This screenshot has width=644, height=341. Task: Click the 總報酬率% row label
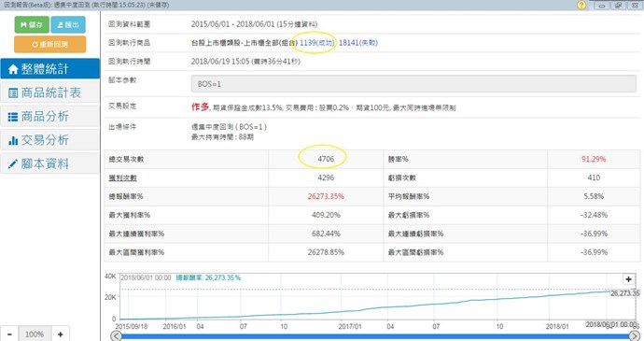(x=126, y=196)
